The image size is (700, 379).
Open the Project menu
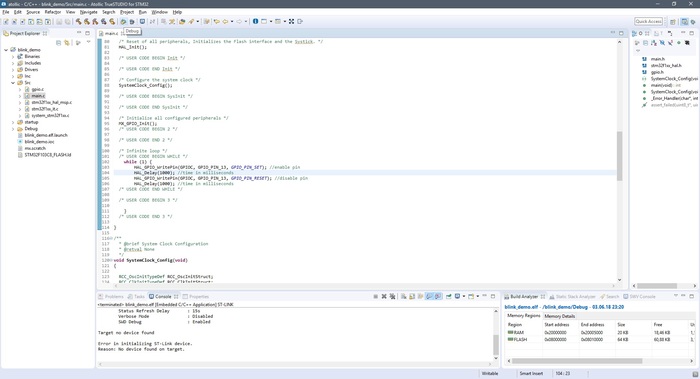coord(127,12)
